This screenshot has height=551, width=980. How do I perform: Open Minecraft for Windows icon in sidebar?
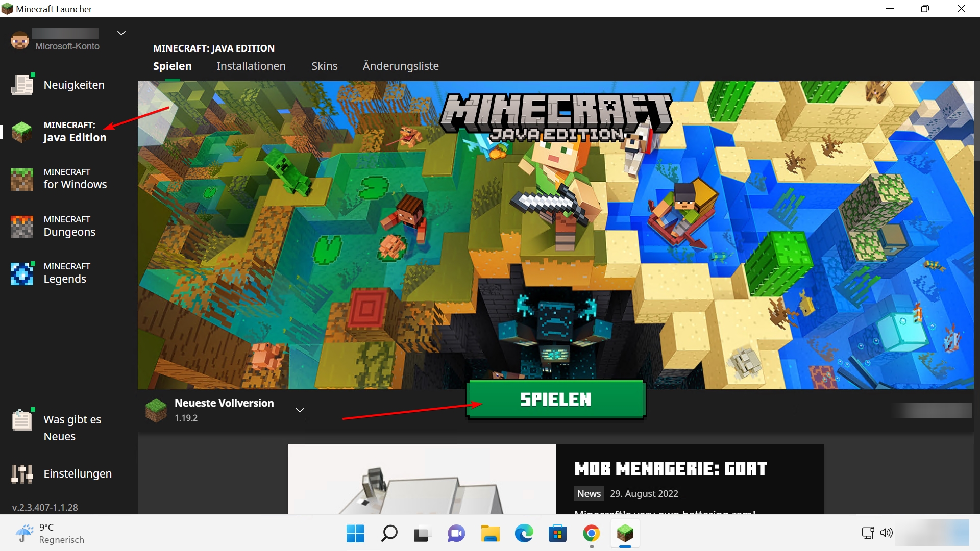[x=22, y=179]
